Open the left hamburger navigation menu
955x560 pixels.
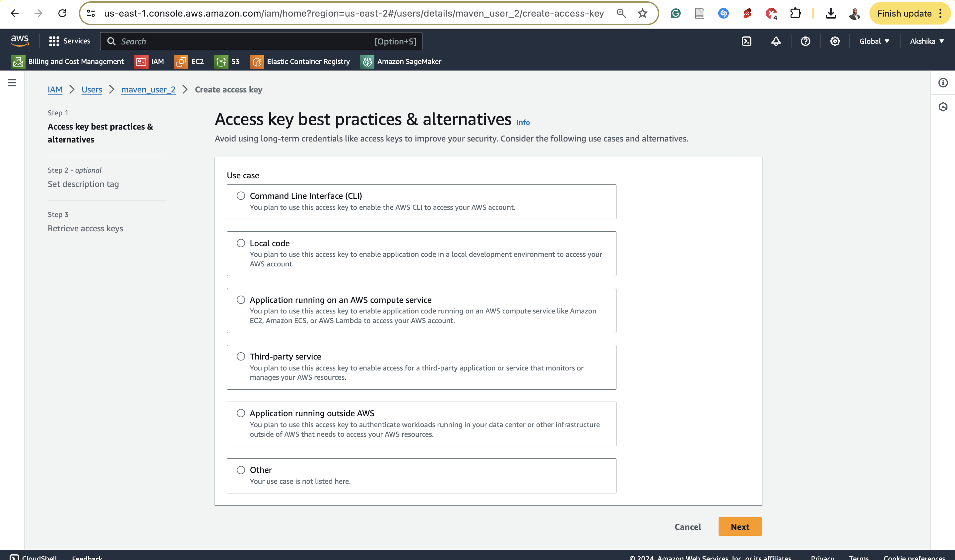pyautogui.click(x=12, y=83)
